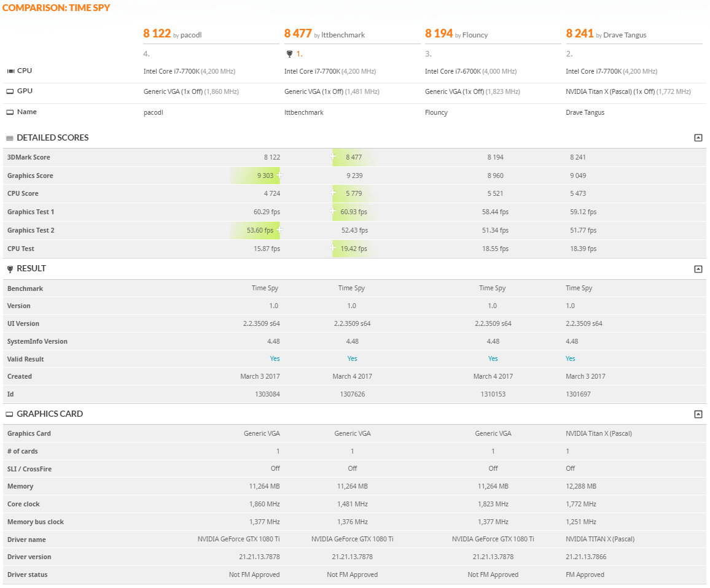
Task: Click the NVIDIA TITAN X (Pascal) driver name
Action: [600, 540]
